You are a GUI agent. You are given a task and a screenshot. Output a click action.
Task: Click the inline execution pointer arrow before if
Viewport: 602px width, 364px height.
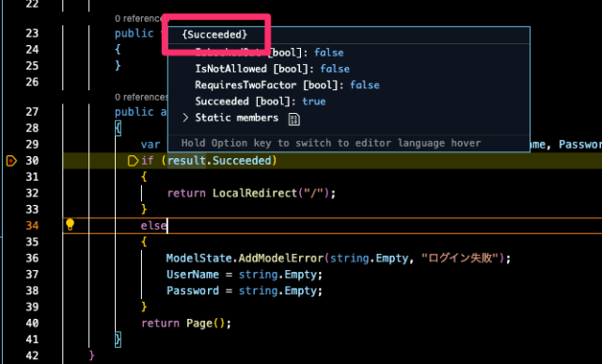[133, 161]
